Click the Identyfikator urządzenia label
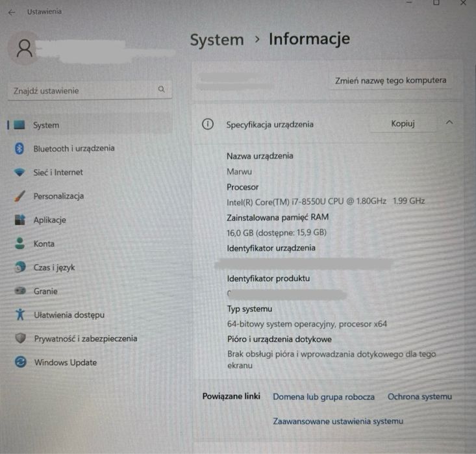This screenshot has height=454, width=476. 271,248
